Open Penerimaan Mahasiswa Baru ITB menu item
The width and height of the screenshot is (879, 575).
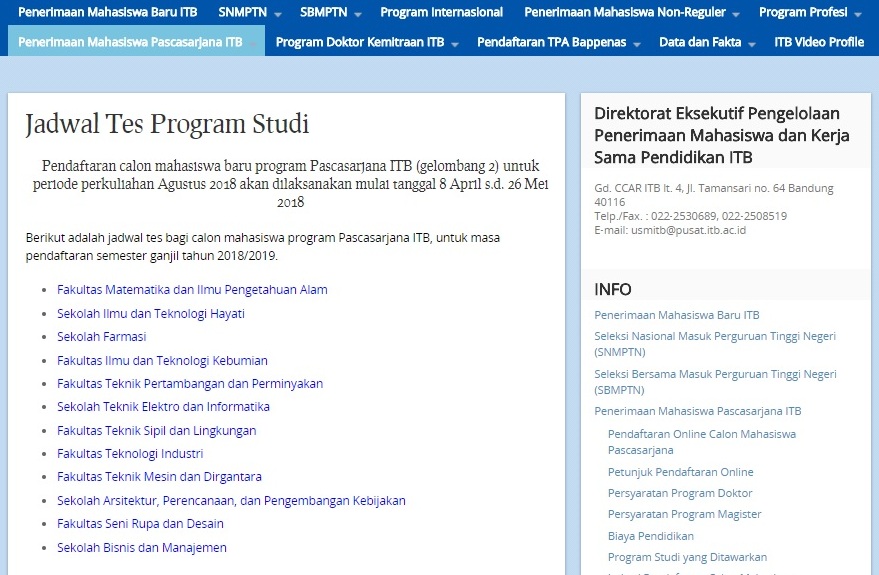pos(108,12)
